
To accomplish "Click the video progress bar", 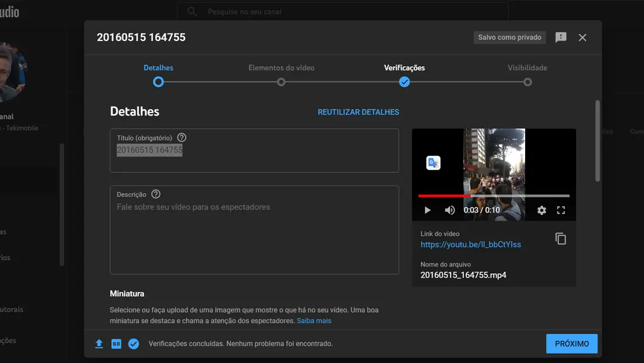I will click(x=494, y=196).
